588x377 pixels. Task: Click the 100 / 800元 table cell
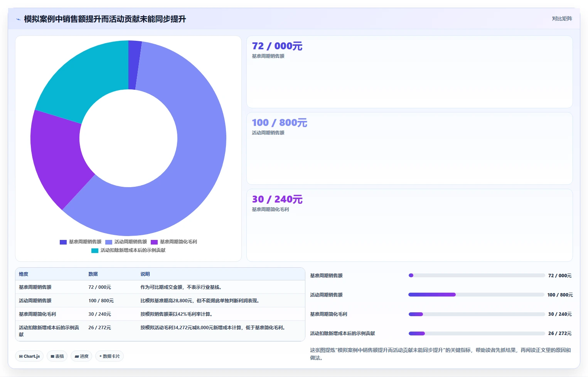[101, 301]
